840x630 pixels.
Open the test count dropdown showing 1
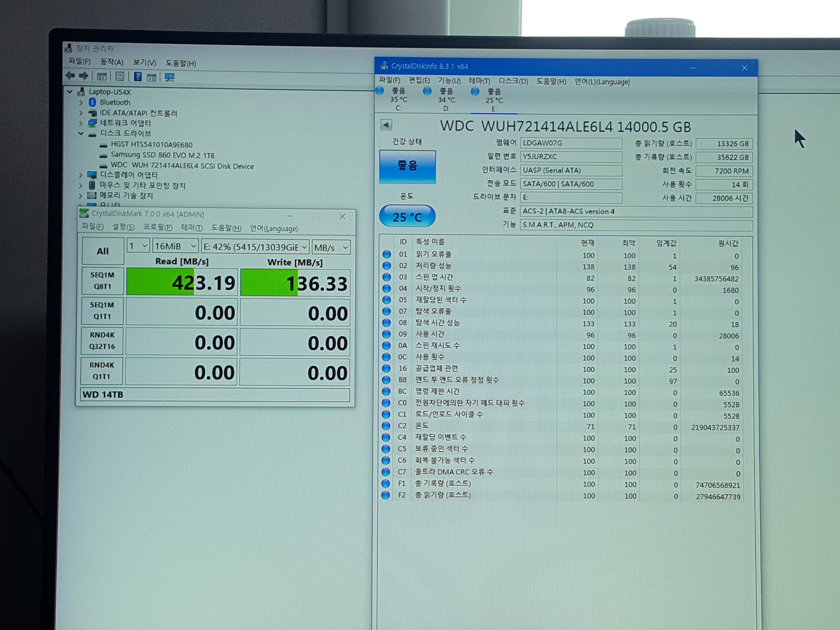pyautogui.click(x=138, y=246)
